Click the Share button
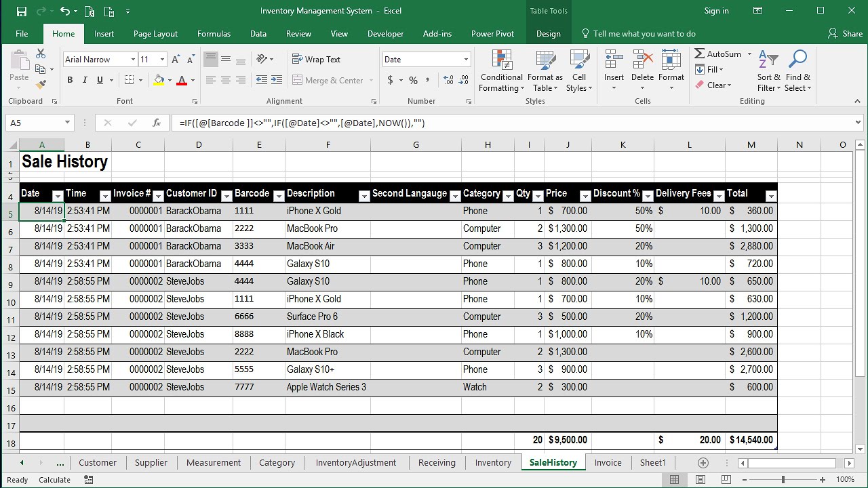Screen dimensions: 868x488 [x=845, y=34]
